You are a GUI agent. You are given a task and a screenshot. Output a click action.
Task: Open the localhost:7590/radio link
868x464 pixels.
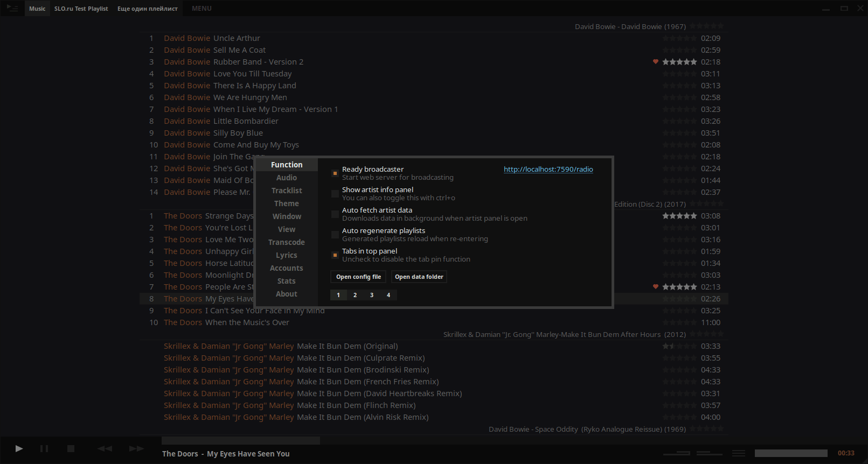click(x=548, y=169)
